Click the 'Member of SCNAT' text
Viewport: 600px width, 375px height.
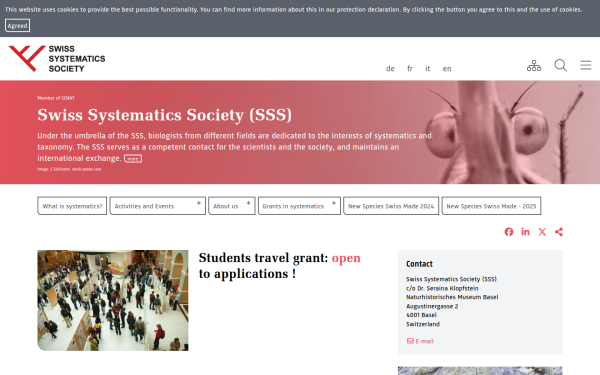point(56,98)
